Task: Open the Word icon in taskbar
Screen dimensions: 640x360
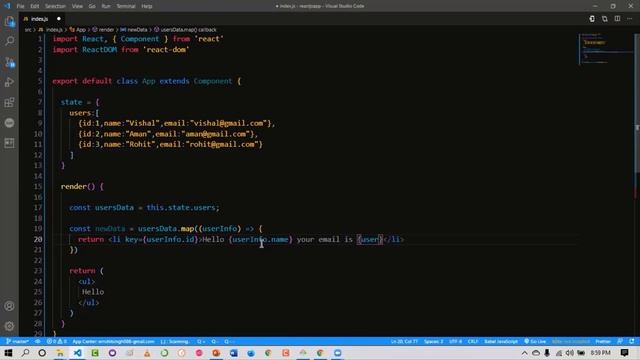Action: 233,353
